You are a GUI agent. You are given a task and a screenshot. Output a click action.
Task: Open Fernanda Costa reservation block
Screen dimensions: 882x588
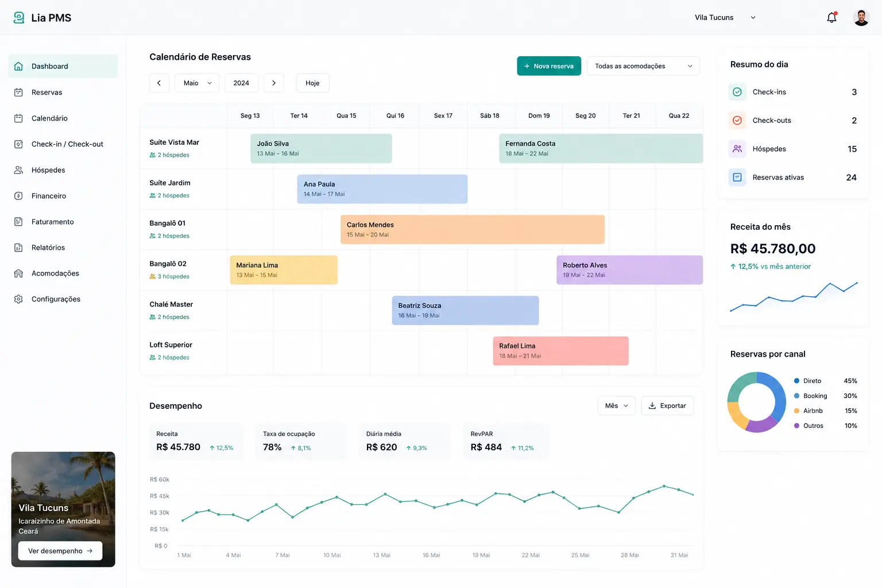point(601,148)
